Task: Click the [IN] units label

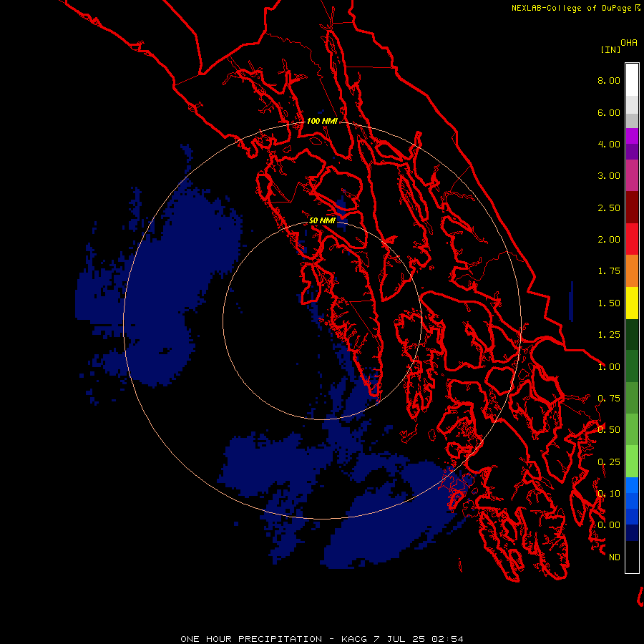Action: click(x=610, y=49)
